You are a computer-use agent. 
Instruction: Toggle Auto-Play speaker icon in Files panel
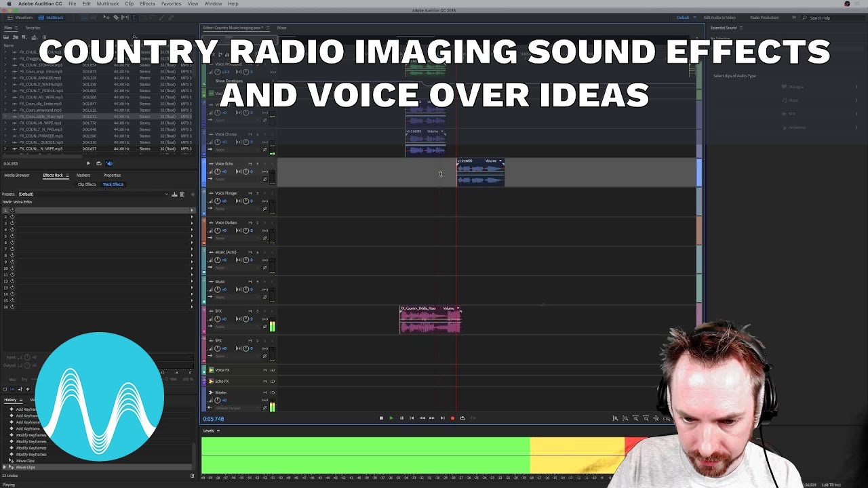(109, 163)
